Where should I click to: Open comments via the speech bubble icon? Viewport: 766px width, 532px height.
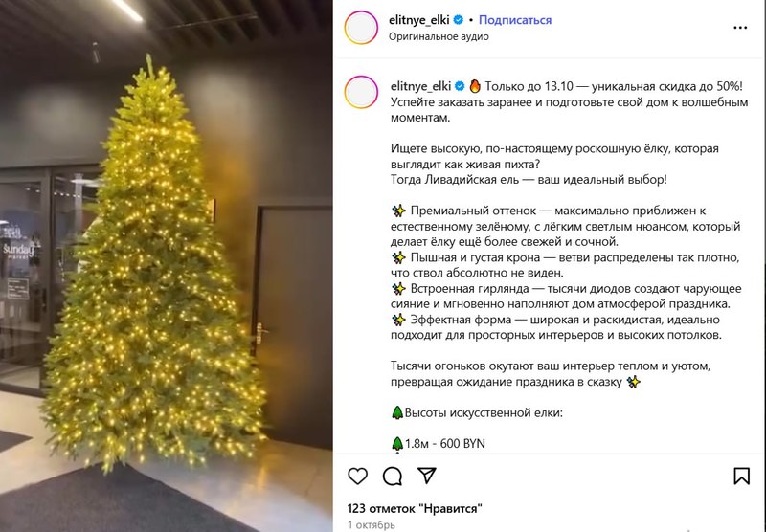click(393, 476)
